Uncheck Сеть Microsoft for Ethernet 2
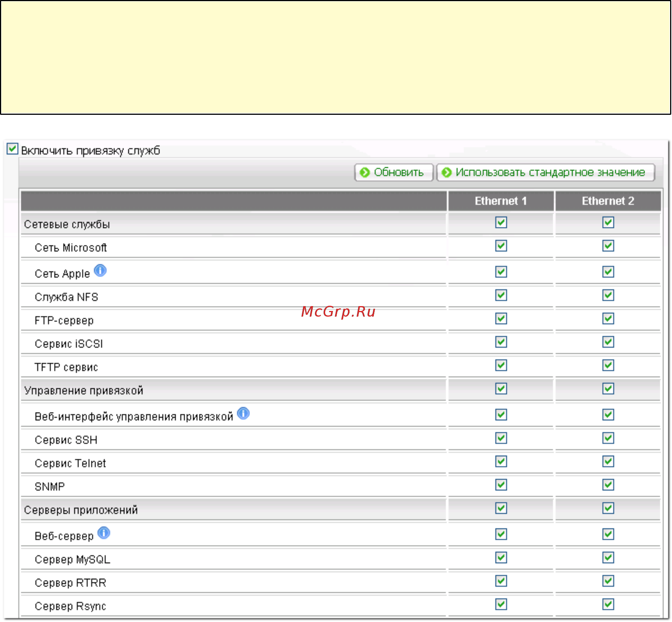Viewport: 672px width, 622px height. click(x=608, y=246)
